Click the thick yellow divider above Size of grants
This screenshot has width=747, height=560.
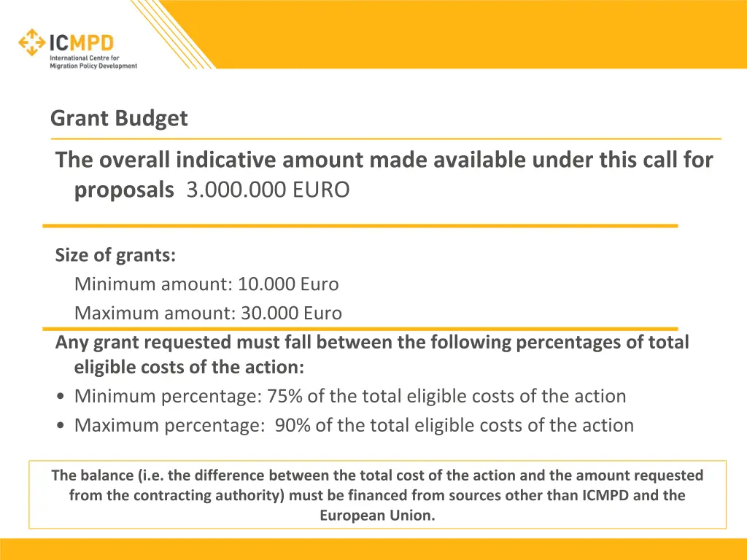click(360, 226)
